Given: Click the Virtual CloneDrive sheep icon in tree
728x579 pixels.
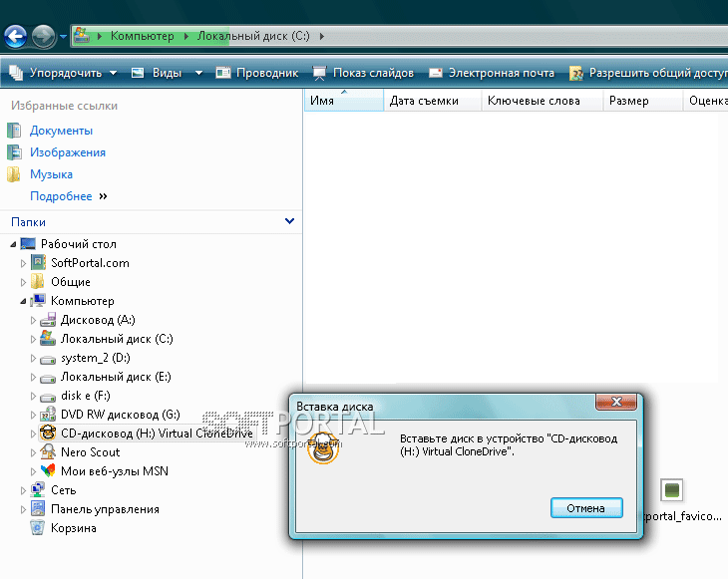Looking at the screenshot, I should [48, 434].
